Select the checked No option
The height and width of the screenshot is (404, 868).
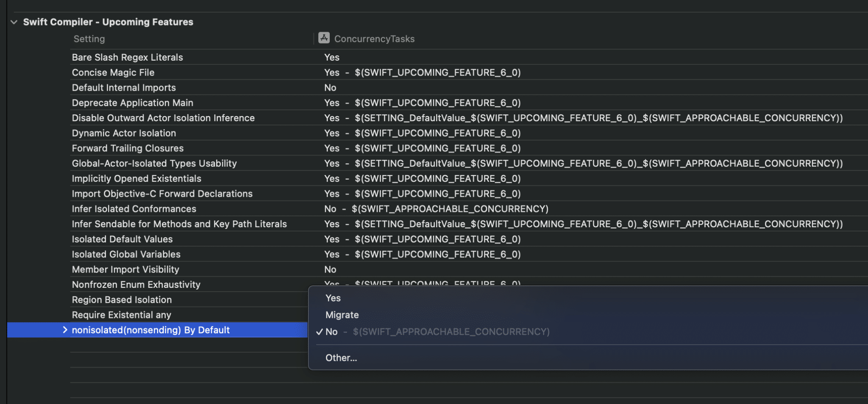point(331,332)
